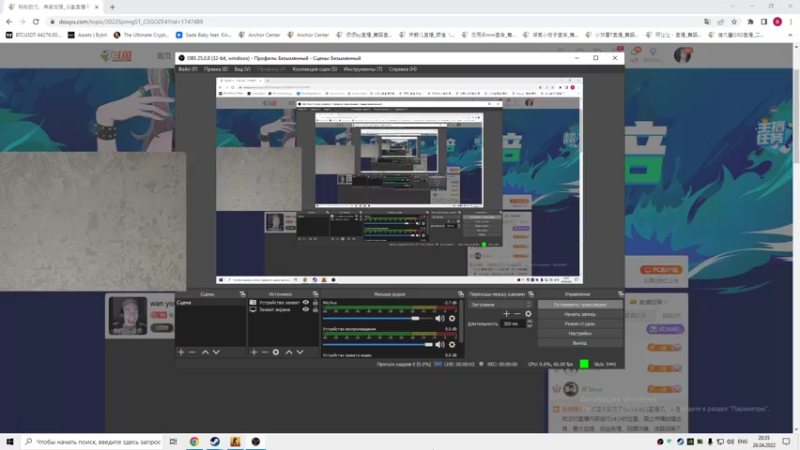Viewport: 800px width, 450px height.
Task: Move source down in Sources panel
Action: click(x=300, y=352)
